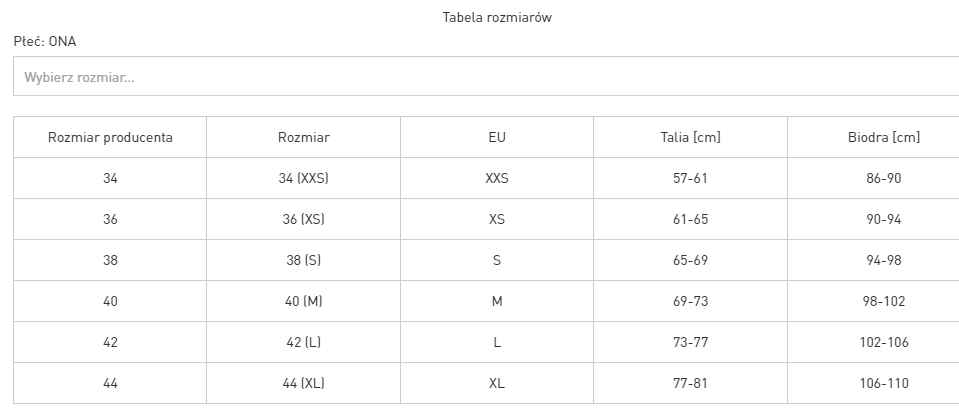Click the 'Płeć: ONA' label
959x408 pixels.
coord(45,41)
